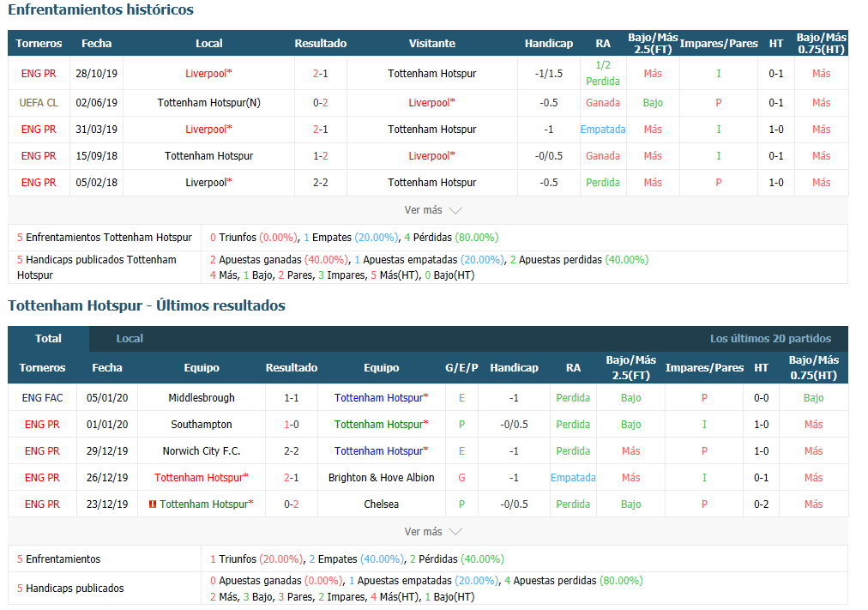Image resolution: width=868 pixels, height=610 pixels.
Task: Click 2 Apuestas ganadas (40.00%) text
Action: click(279, 260)
